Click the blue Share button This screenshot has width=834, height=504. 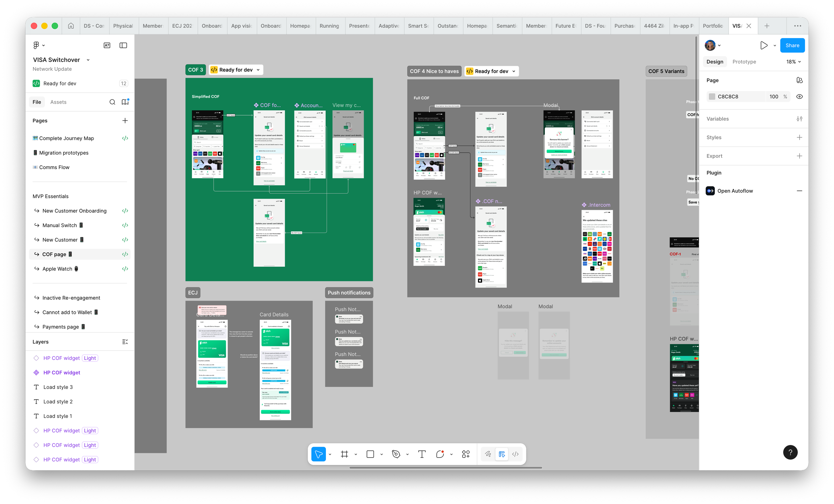pos(792,45)
